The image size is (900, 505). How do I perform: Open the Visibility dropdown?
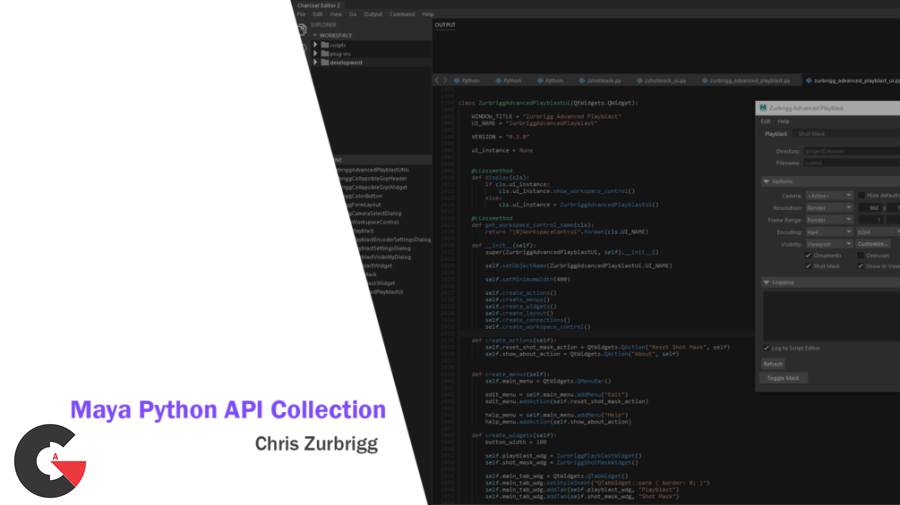coord(829,244)
